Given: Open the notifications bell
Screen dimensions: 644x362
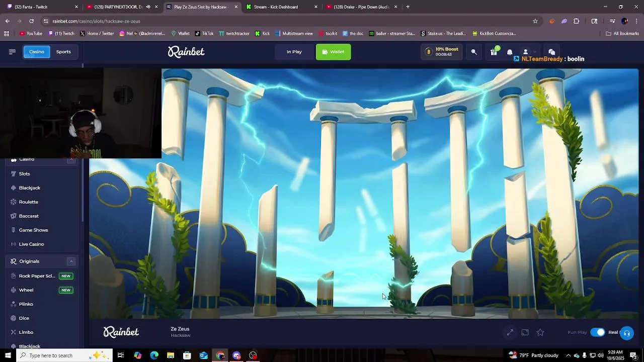Looking at the screenshot, I should pos(510,52).
